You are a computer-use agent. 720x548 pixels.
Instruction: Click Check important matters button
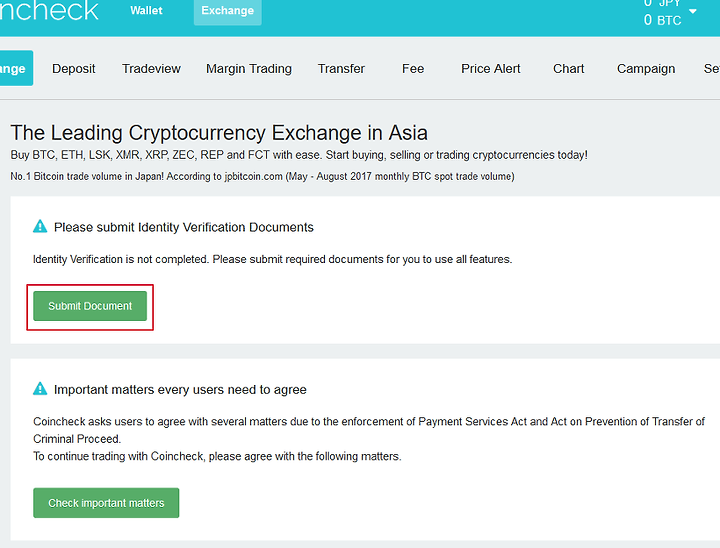point(106,503)
